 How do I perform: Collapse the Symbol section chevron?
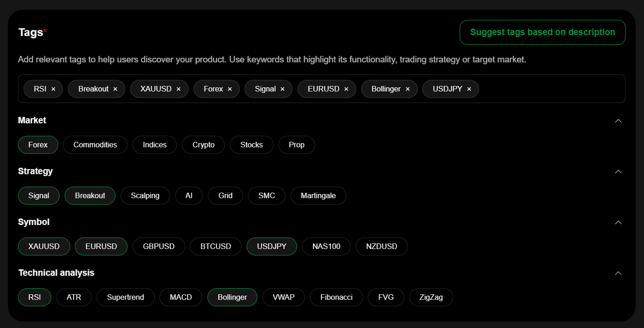618,222
